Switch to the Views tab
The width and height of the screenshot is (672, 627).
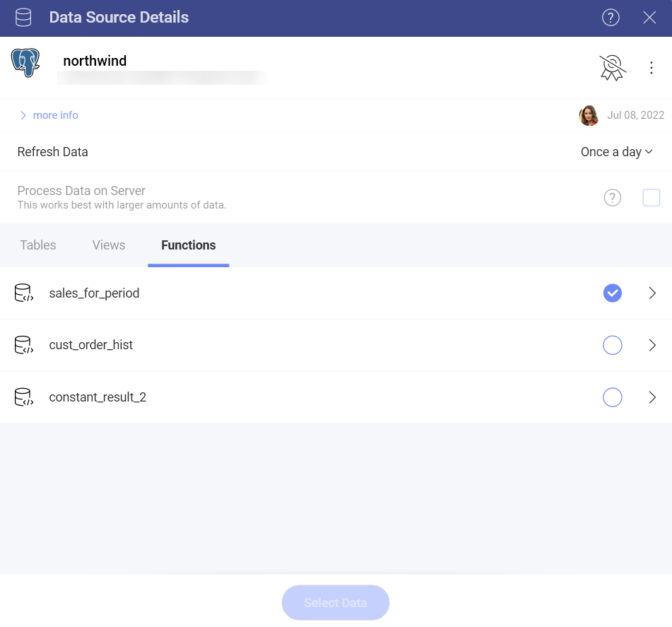click(x=109, y=245)
